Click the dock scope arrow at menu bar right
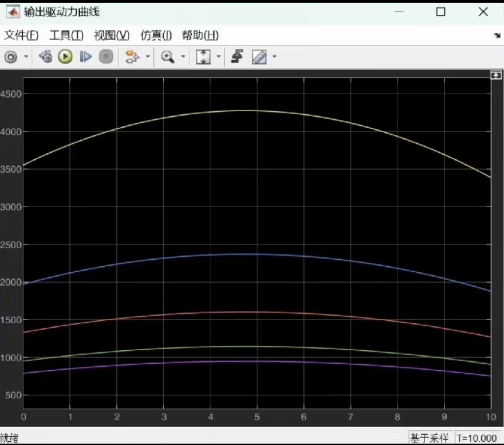The width and height of the screenshot is (504, 445). [497, 35]
